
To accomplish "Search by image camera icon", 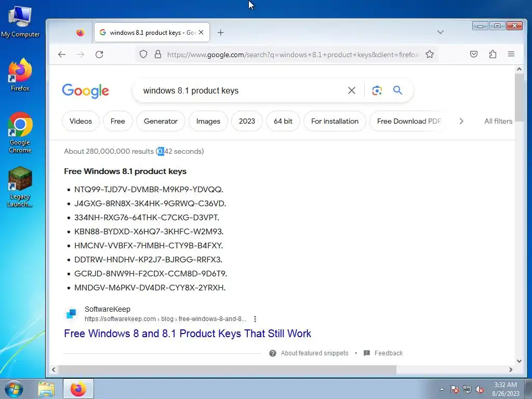I will click(377, 90).
